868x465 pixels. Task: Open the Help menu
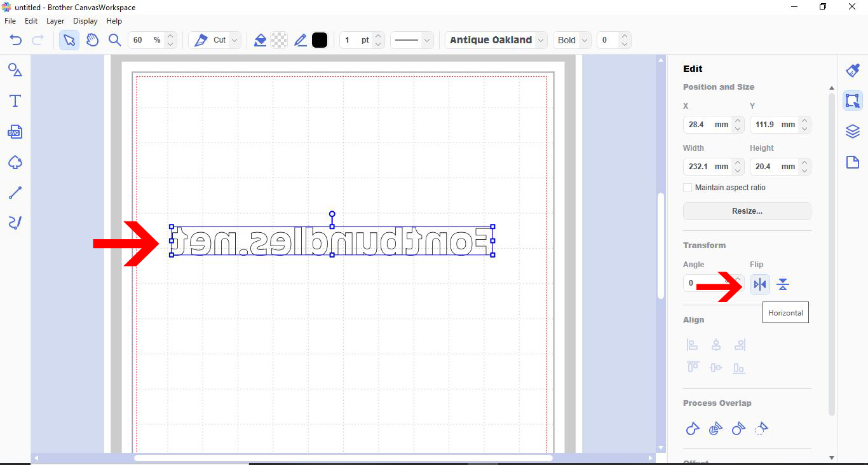114,21
